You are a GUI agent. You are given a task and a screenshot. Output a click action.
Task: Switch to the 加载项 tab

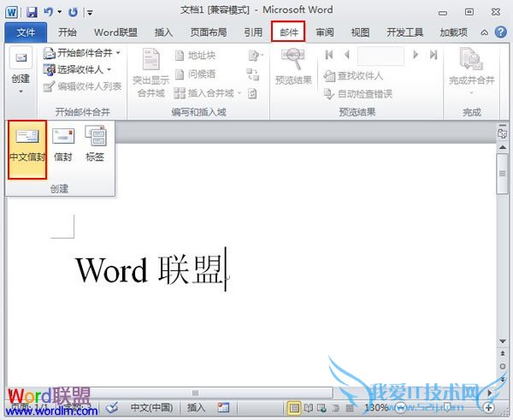click(x=453, y=33)
